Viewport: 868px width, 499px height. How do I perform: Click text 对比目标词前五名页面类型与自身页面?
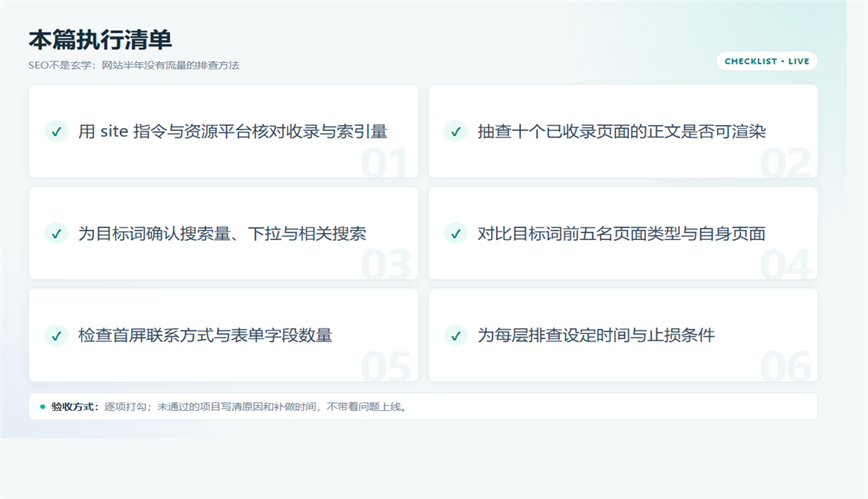(x=621, y=234)
